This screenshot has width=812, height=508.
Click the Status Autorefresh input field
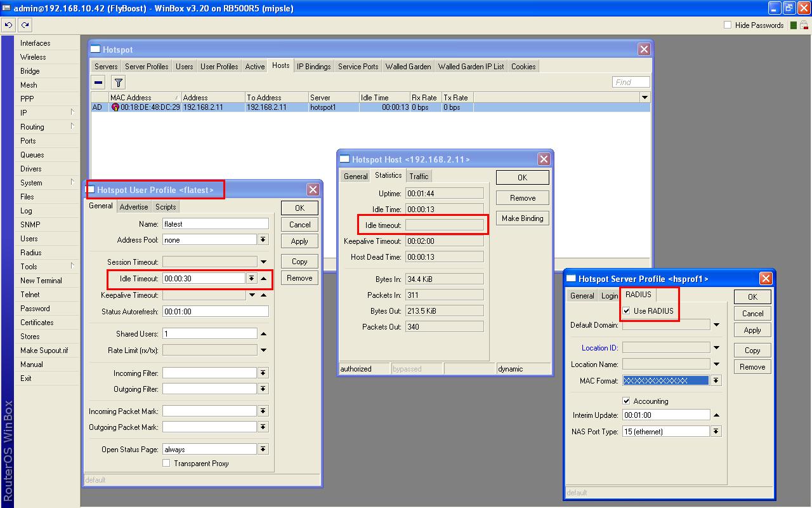[x=215, y=312]
